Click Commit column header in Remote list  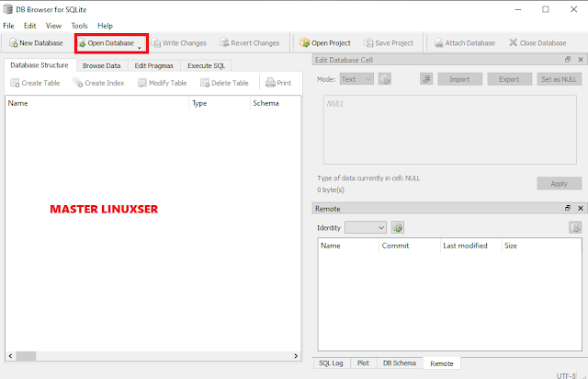pyautogui.click(x=410, y=246)
